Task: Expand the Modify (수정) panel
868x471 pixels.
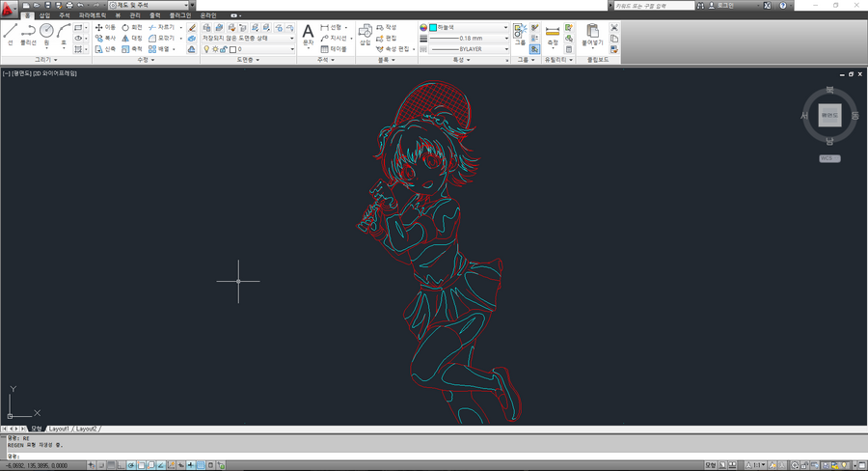Action: point(146,59)
